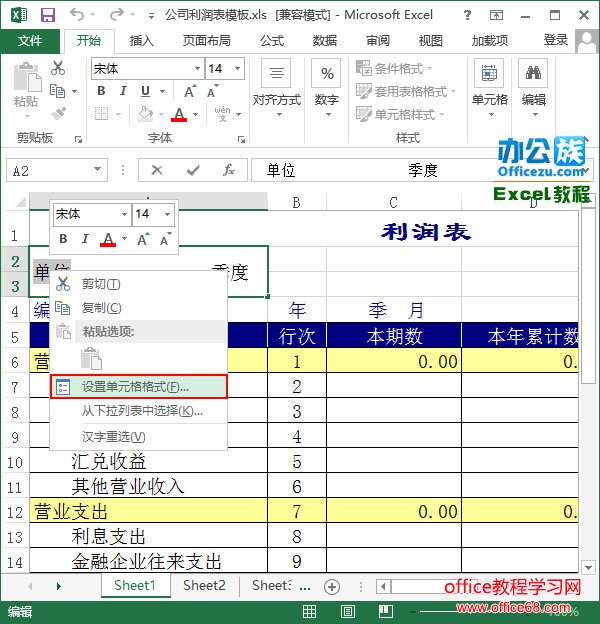The width and height of the screenshot is (600, 624).
Task: Click 登录 sign-in link
Action: (555, 39)
